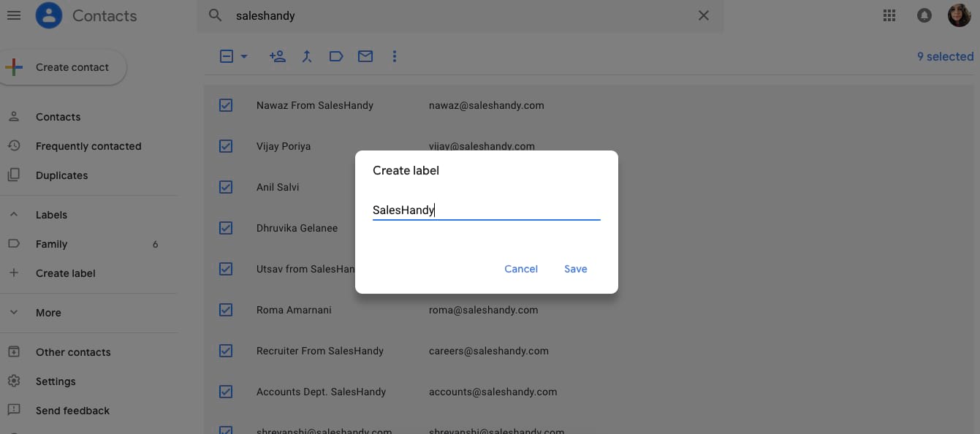Clear the search with X icon
The width and height of the screenshot is (980, 434).
coord(703,15)
